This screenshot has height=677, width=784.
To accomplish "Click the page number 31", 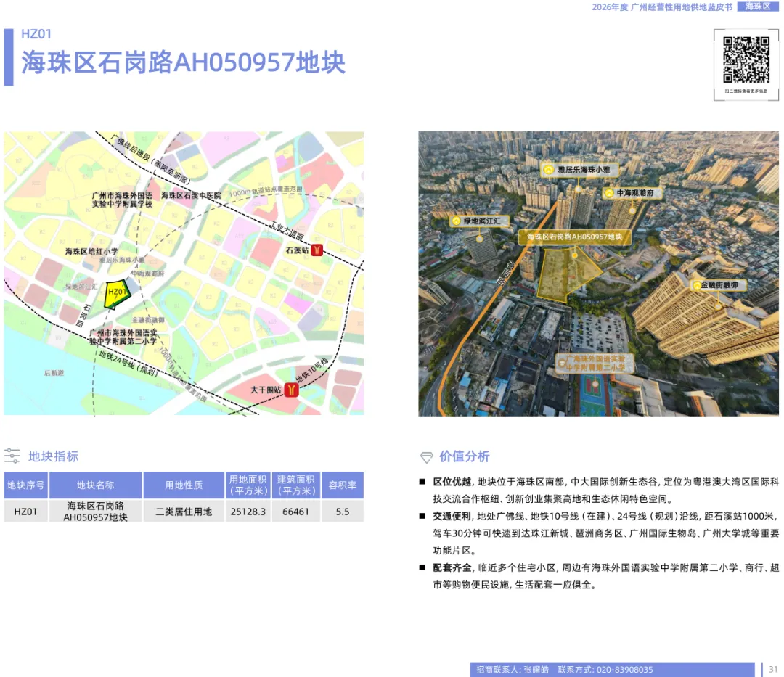I will point(773,670).
